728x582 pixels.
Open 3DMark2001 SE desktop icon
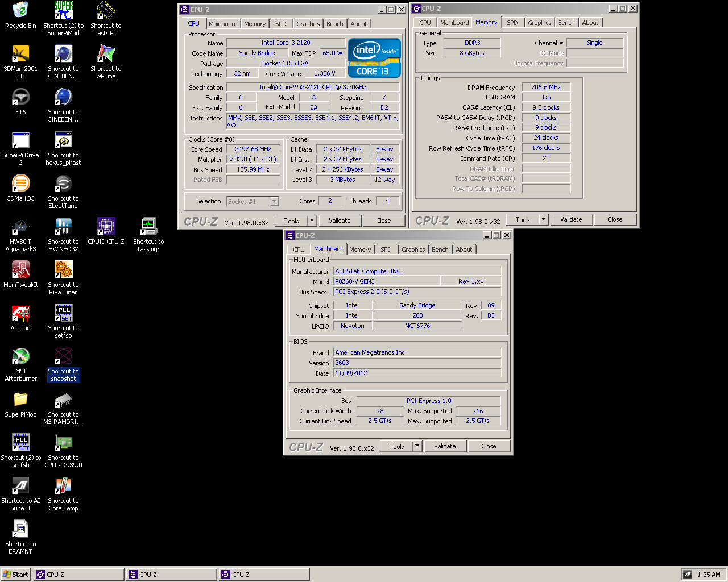click(20, 62)
